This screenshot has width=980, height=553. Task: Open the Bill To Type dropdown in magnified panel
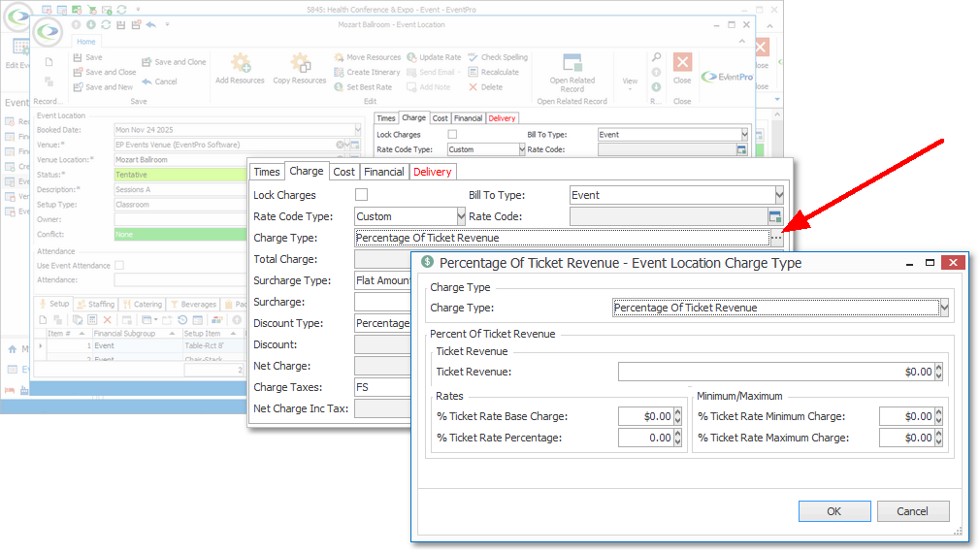tap(779, 195)
